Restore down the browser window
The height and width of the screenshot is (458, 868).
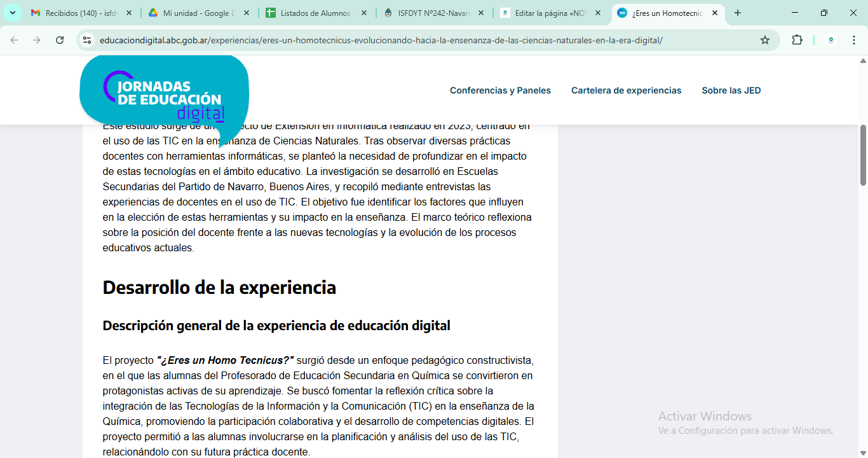(x=824, y=13)
